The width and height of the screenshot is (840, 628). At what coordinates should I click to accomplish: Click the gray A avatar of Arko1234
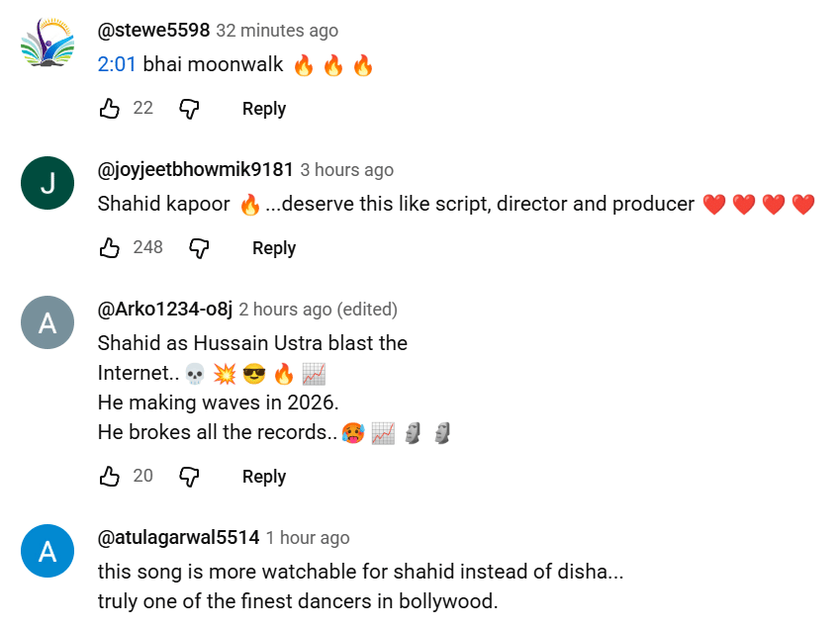pyautogui.click(x=47, y=322)
